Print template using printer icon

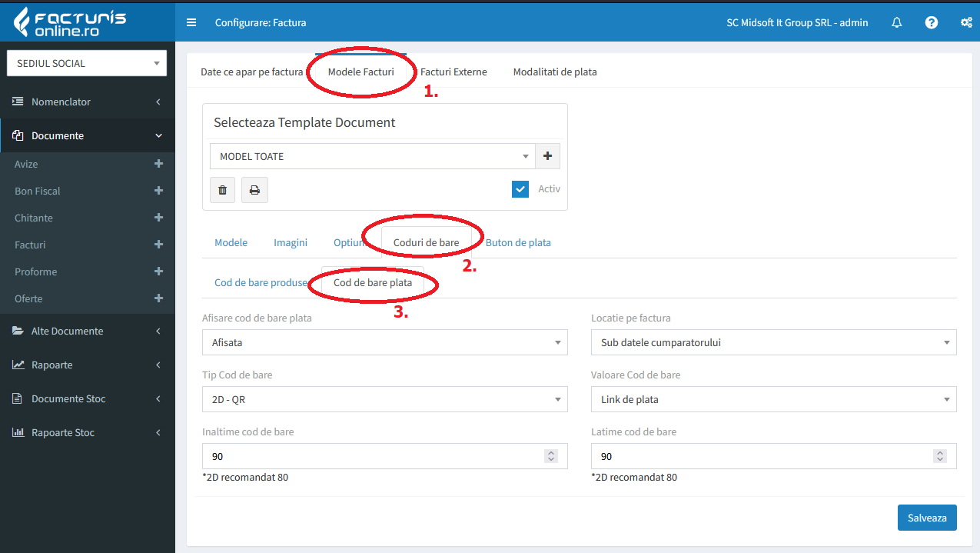(x=254, y=190)
